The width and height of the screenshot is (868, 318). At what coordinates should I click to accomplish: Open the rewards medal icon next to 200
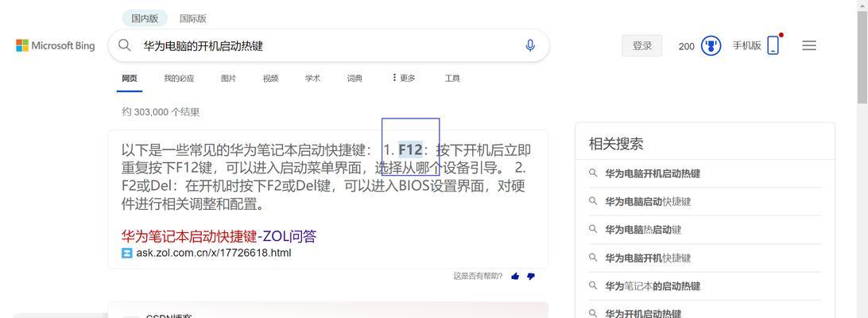click(x=711, y=46)
